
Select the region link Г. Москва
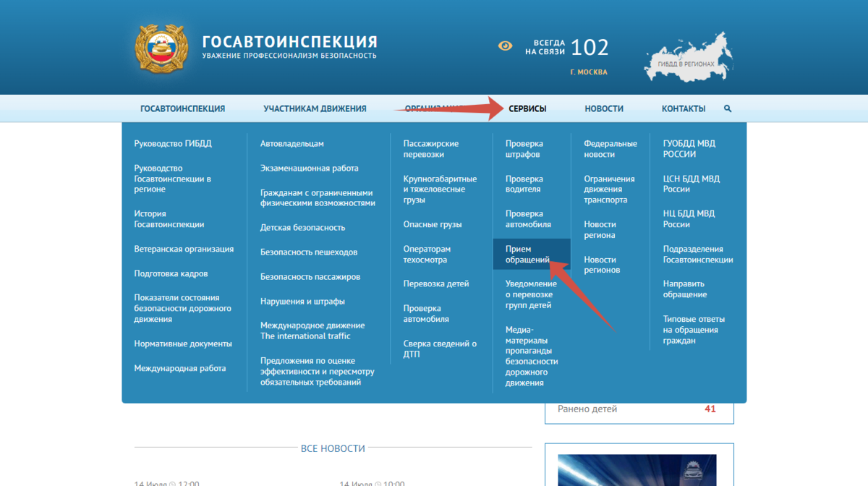coord(589,72)
